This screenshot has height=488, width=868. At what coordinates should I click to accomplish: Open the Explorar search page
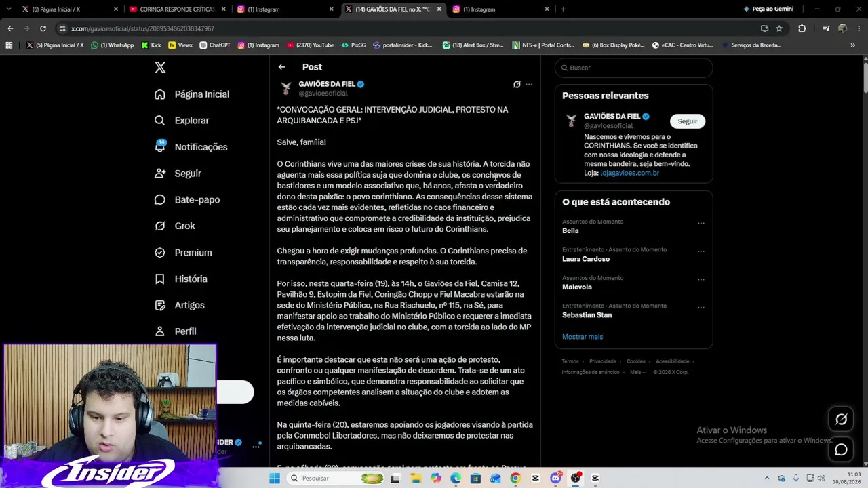point(182,121)
